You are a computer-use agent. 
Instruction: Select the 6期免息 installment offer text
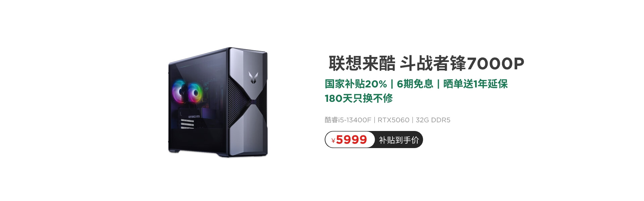point(415,84)
